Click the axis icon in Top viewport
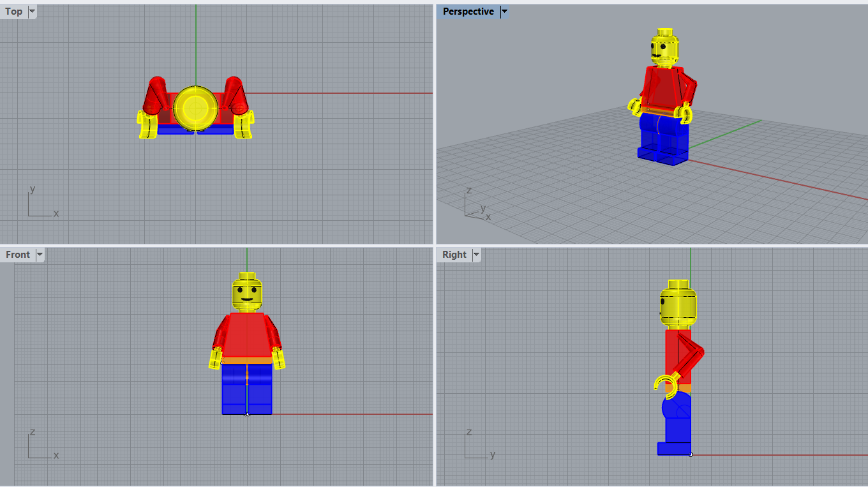868x487 pixels. [43, 202]
